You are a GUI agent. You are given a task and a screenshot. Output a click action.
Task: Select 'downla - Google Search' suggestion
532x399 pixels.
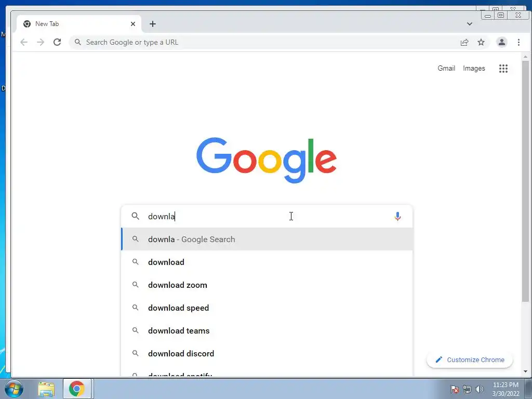[267, 239]
